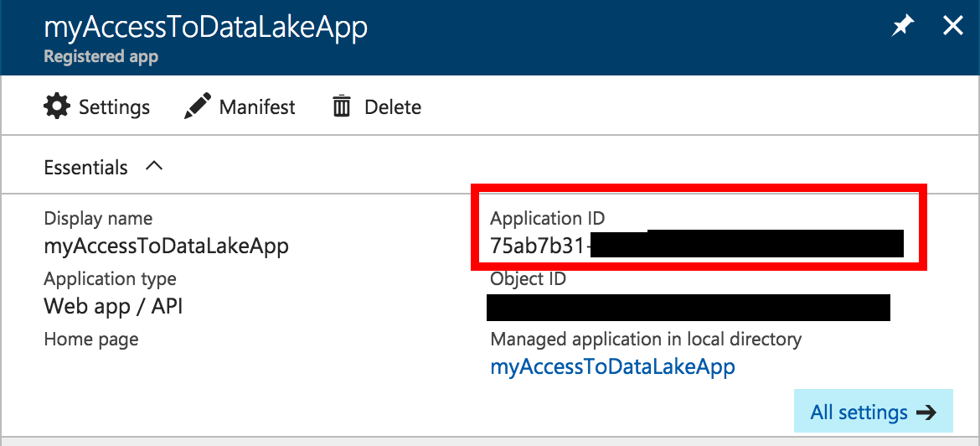980x446 pixels.
Task: Click the Application ID label
Action: click(x=548, y=218)
